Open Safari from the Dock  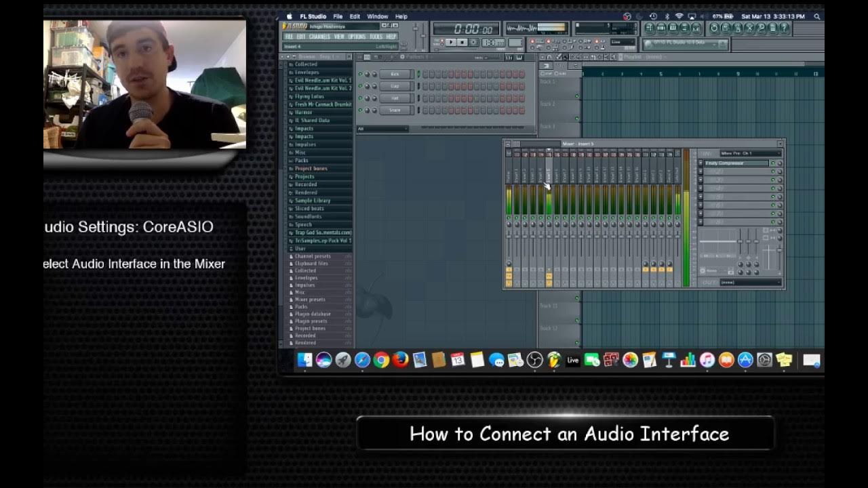[x=362, y=361]
